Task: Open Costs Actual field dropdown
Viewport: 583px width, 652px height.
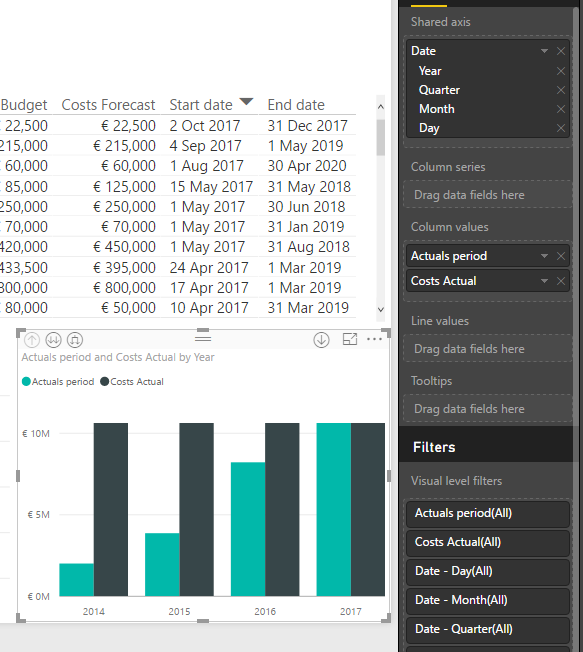Action: click(x=544, y=281)
